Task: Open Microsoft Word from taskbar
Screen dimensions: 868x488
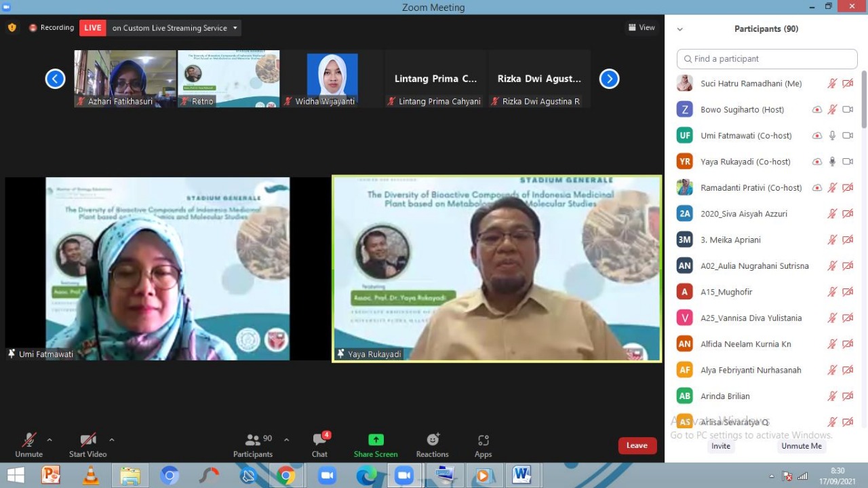Action: [x=521, y=475]
